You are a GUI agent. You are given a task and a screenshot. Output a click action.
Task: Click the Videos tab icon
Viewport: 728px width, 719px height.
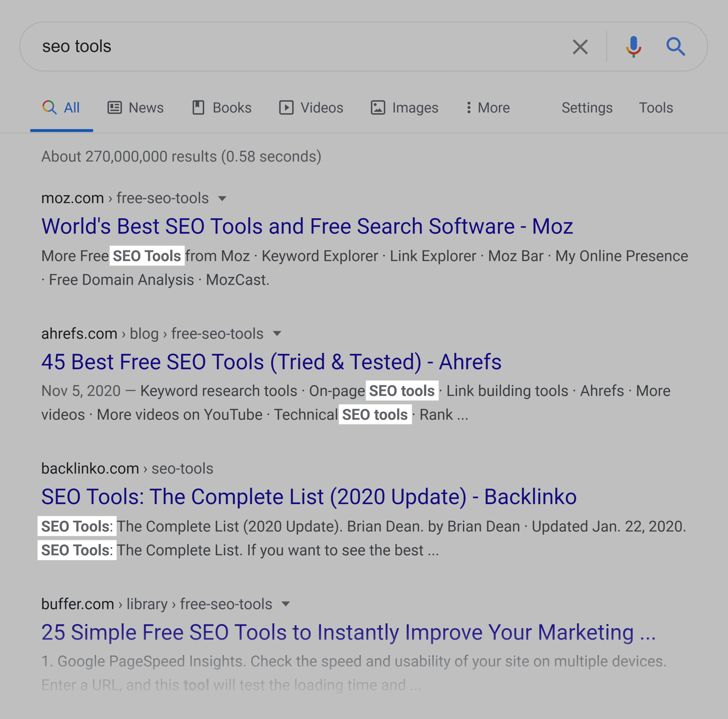click(285, 107)
